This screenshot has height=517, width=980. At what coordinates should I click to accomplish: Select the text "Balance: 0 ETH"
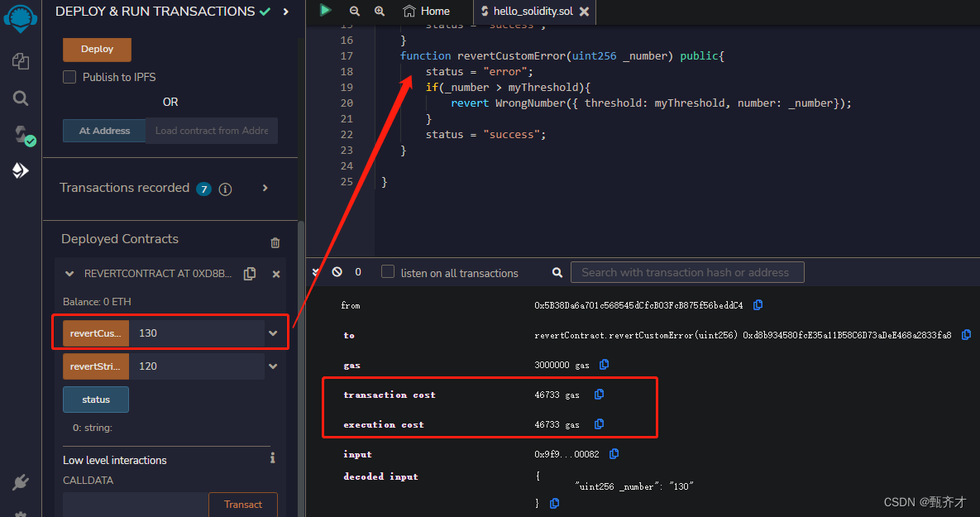click(x=97, y=301)
